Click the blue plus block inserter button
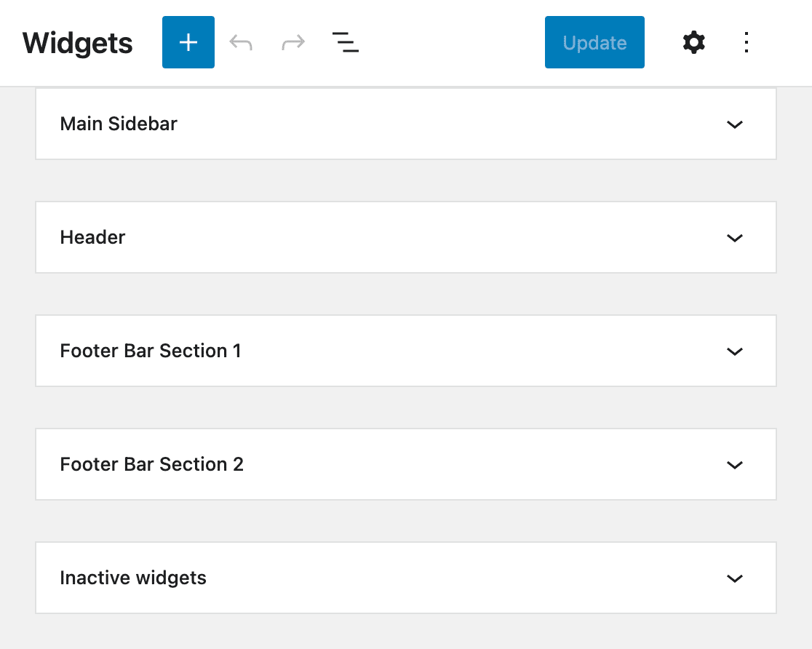Screen dimensions: 812x649 pyautogui.click(x=188, y=43)
